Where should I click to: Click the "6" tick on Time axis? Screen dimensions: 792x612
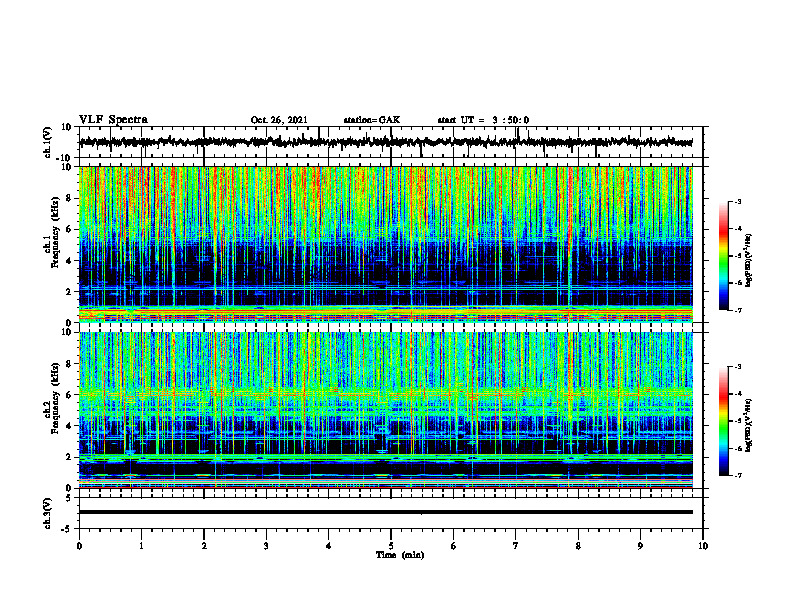pyautogui.click(x=454, y=546)
